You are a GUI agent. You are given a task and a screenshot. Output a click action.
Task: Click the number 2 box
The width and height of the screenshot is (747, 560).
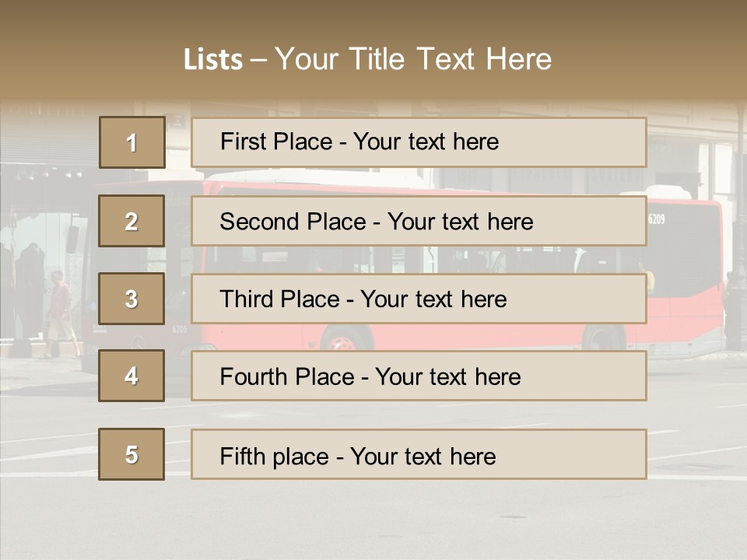point(132,221)
